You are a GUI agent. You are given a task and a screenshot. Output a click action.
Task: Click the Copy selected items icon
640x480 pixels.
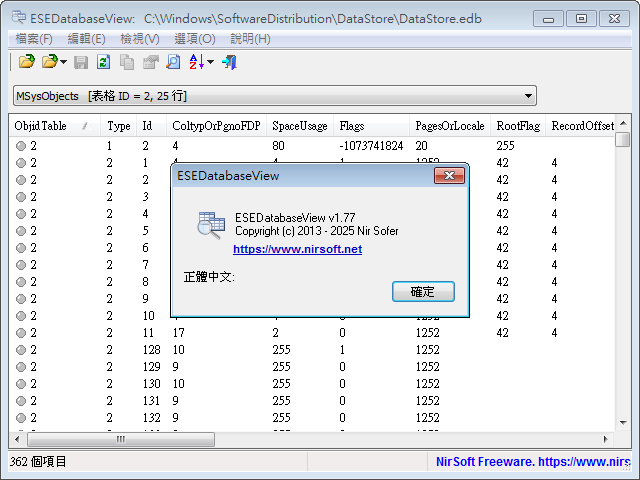click(127, 62)
